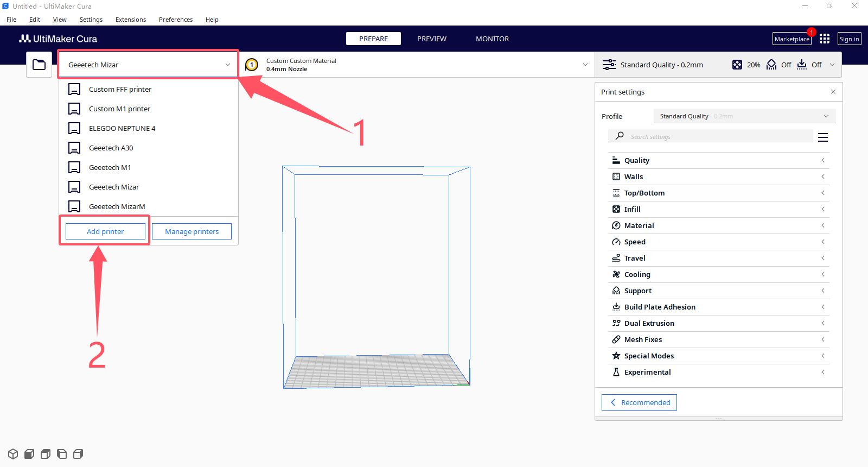Open the Settings menu
Screen dimensions: 868x467
pos(91,20)
